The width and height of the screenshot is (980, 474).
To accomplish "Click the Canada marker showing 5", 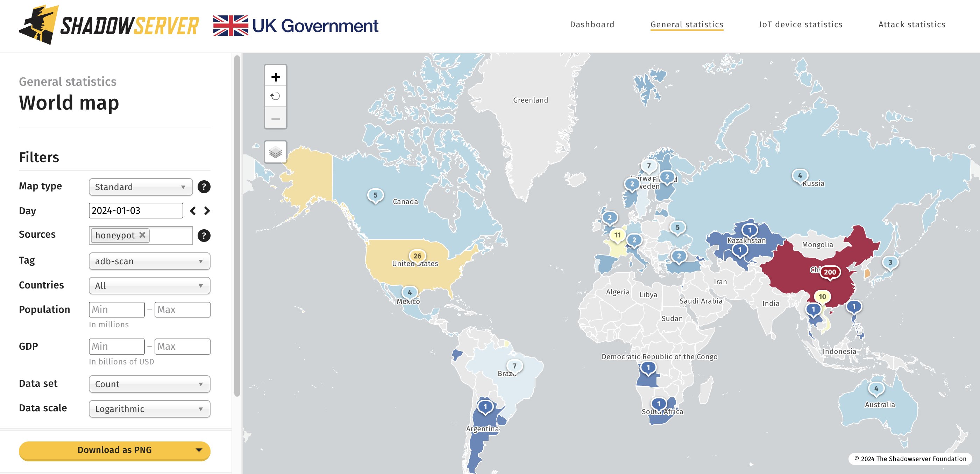I will click(x=375, y=196).
